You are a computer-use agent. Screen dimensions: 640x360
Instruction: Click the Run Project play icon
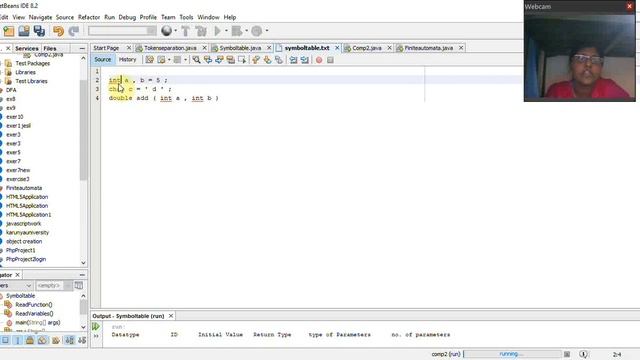218,31
